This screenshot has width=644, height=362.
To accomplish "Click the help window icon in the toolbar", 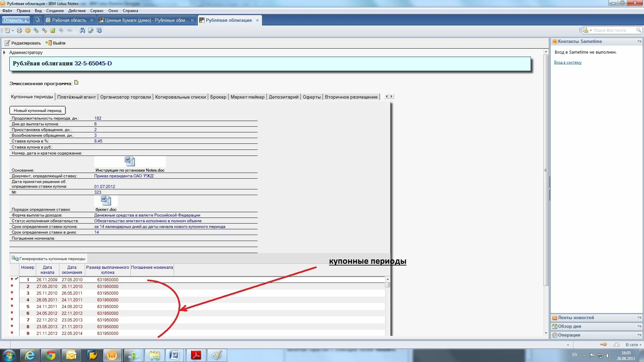I will click(x=99, y=31).
